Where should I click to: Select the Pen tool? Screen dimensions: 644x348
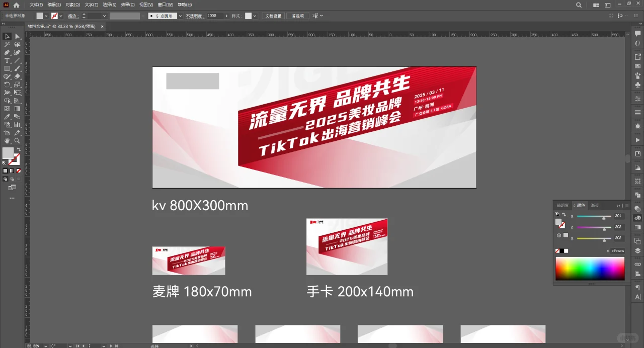[x=7, y=52]
